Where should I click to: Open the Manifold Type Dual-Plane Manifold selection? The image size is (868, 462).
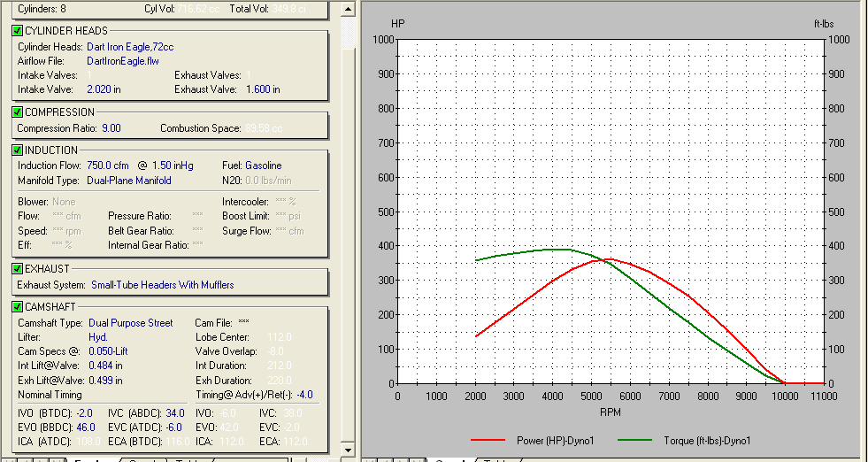(x=128, y=181)
